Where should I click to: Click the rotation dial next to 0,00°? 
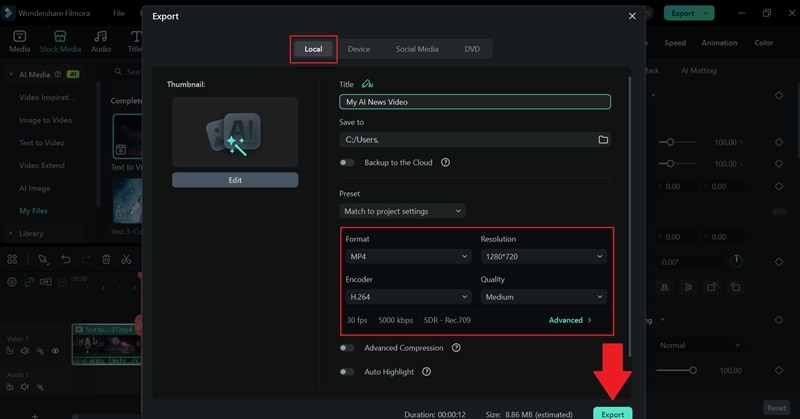[x=736, y=261]
